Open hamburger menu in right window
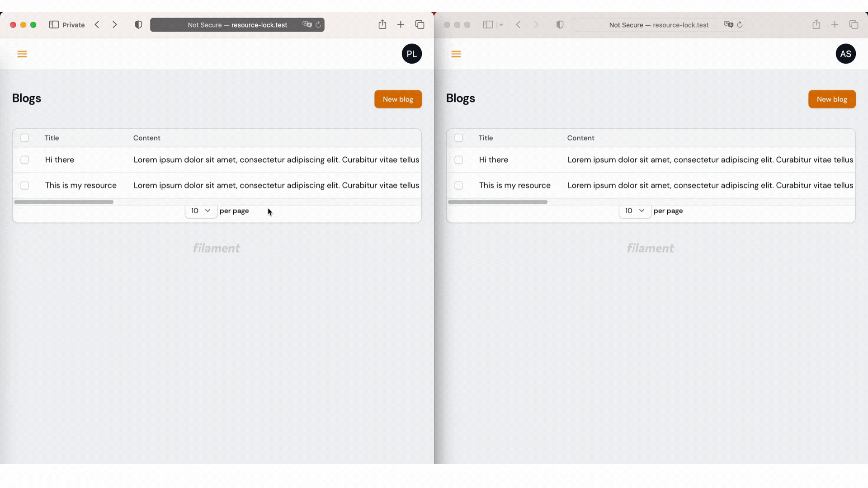This screenshot has height=488, width=868. (x=456, y=54)
